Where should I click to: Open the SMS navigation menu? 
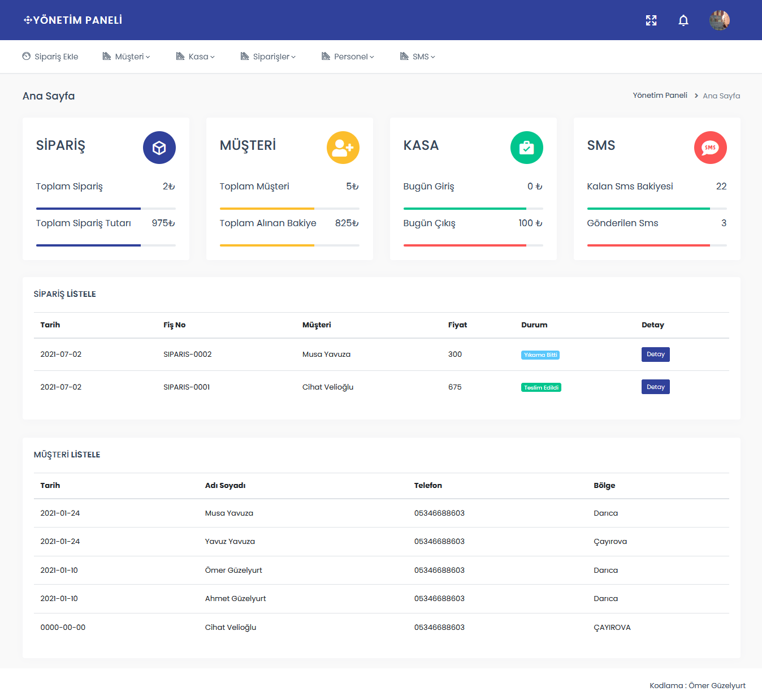pyautogui.click(x=418, y=57)
